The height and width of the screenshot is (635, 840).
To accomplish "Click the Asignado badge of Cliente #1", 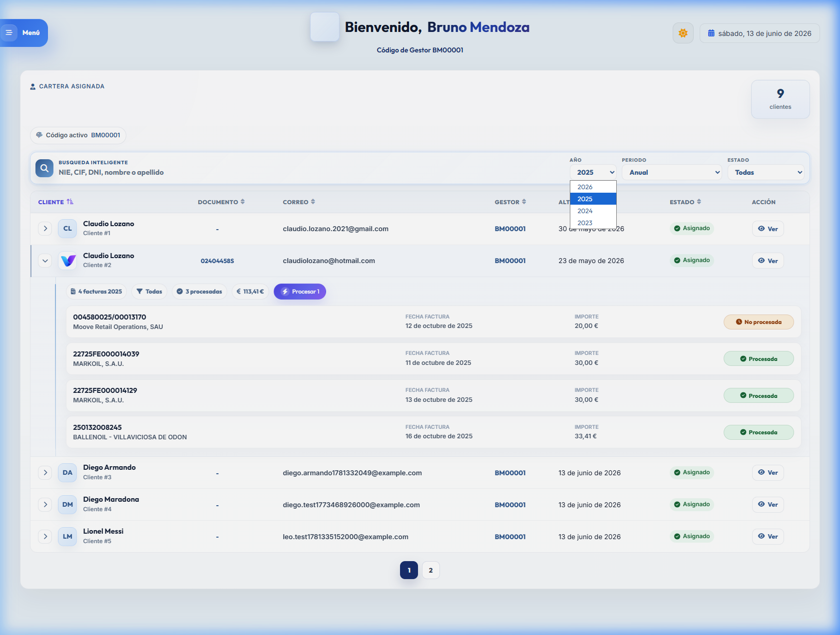I will 692,228.
